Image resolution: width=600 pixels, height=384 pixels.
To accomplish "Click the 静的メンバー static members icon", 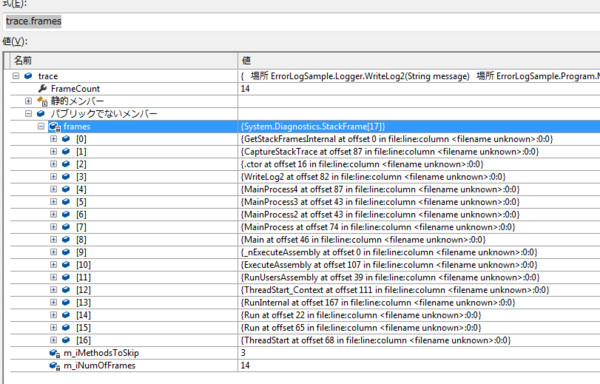I will (x=42, y=101).
